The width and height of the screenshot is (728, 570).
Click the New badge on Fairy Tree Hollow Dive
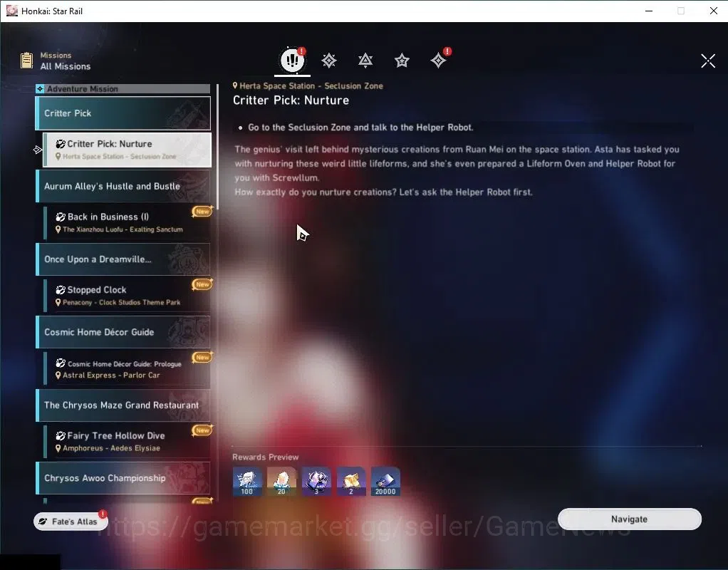click(202, 430)
